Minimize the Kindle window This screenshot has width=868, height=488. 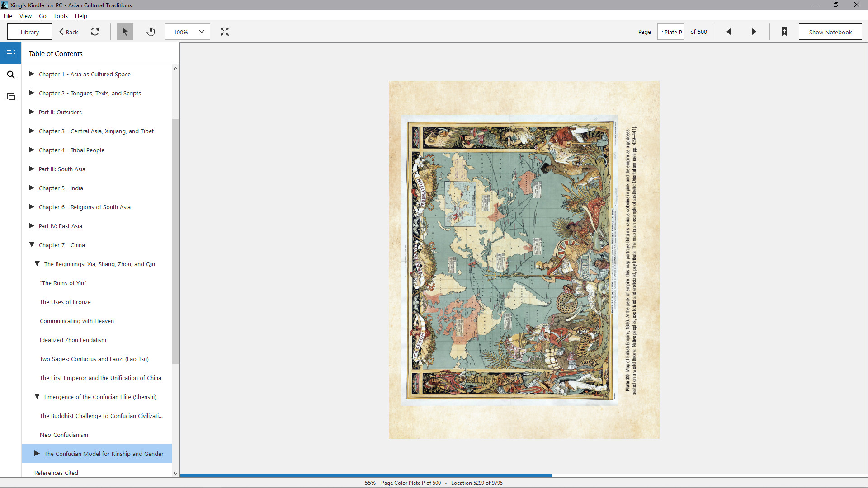click(x=816, y=5)
